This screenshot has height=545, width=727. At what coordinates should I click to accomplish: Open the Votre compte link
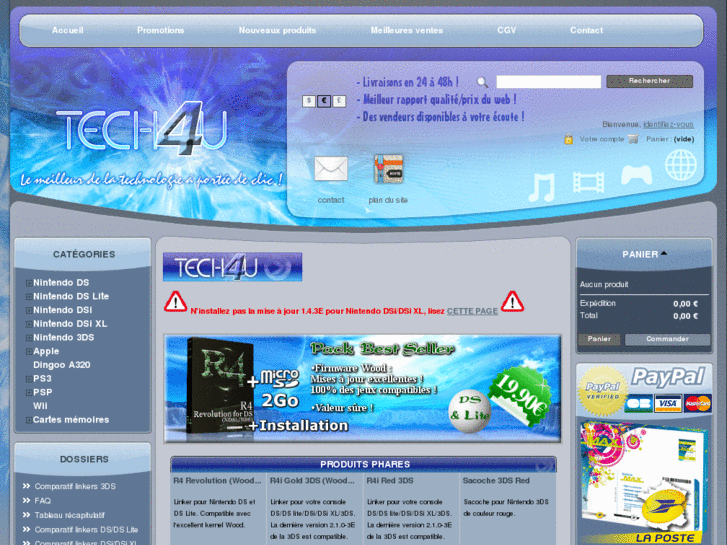[x=602, y=139]
